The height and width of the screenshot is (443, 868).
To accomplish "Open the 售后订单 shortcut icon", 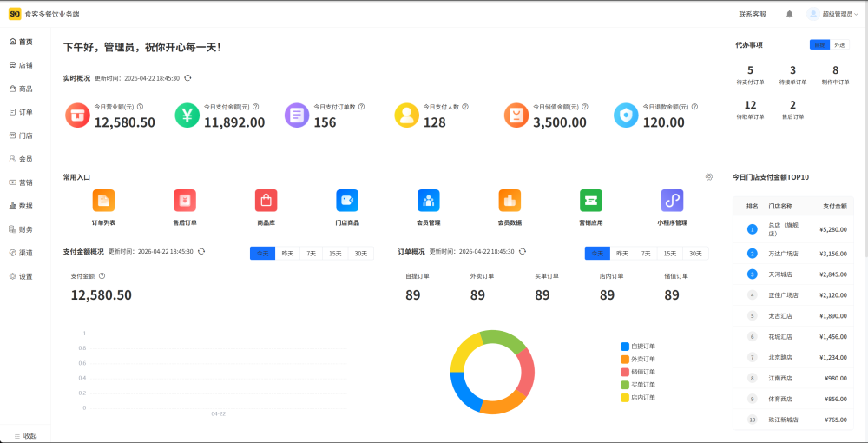I will click(185, 201).
